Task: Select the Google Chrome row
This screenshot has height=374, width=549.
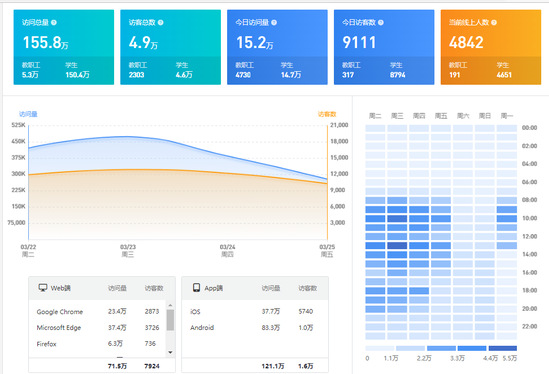Action: [98, 311]
